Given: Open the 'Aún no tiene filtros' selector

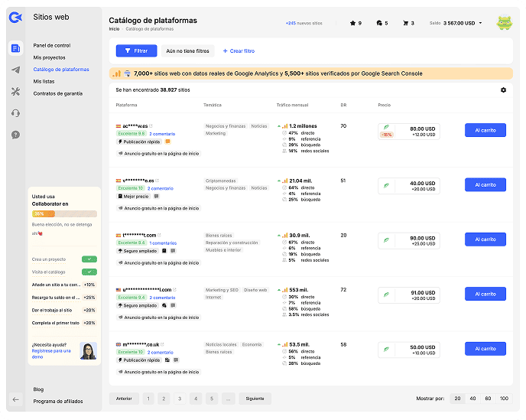Looking at the screenshot, I should [x=187, y=50].
